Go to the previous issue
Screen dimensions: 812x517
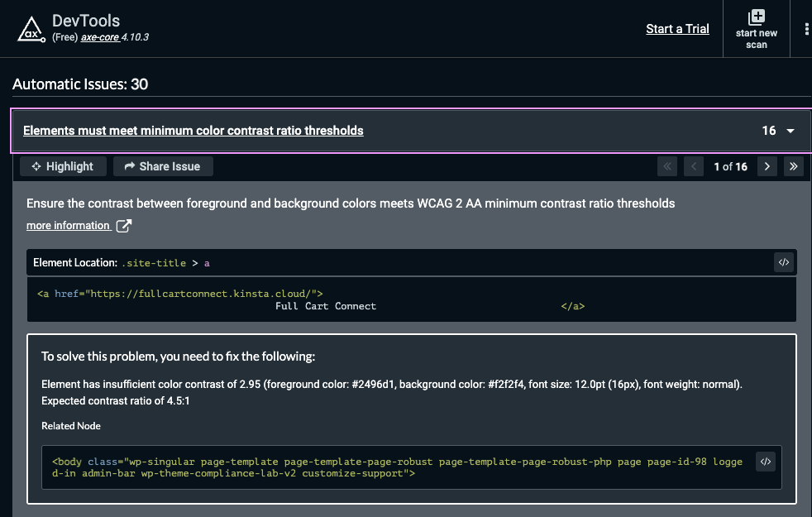[694, 166]
